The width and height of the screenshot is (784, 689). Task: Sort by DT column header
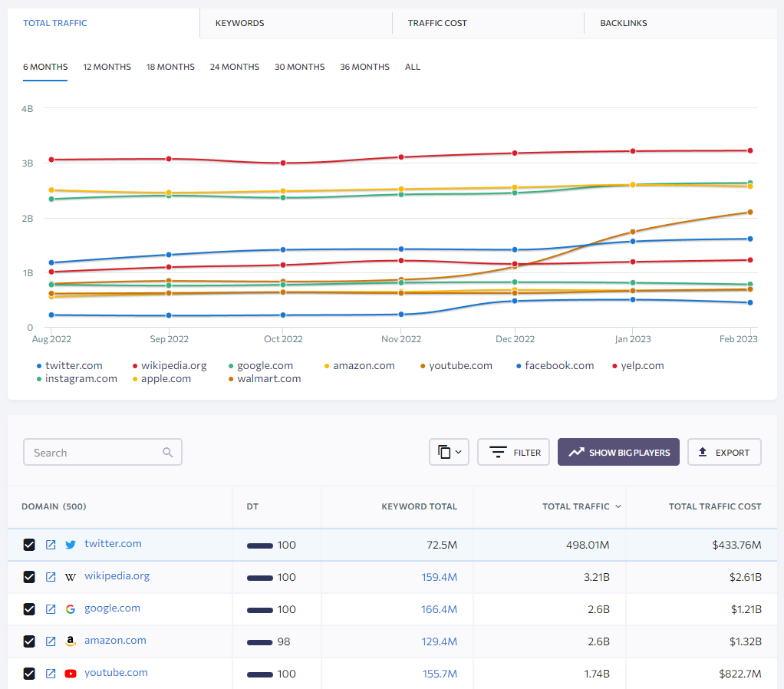(252, 506)
